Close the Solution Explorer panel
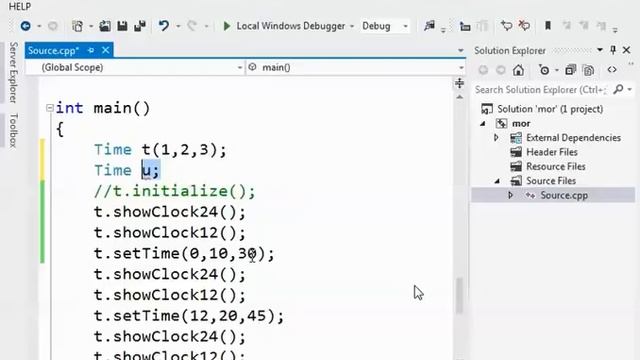The width and height of the screenshot is (640, 360). coord(627,50)
